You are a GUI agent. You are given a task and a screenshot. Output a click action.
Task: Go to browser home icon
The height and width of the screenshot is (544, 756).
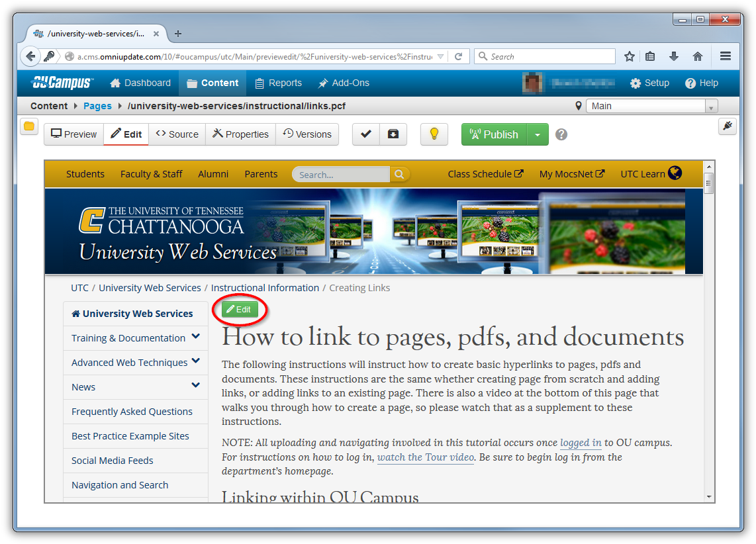tap(698, 56)
